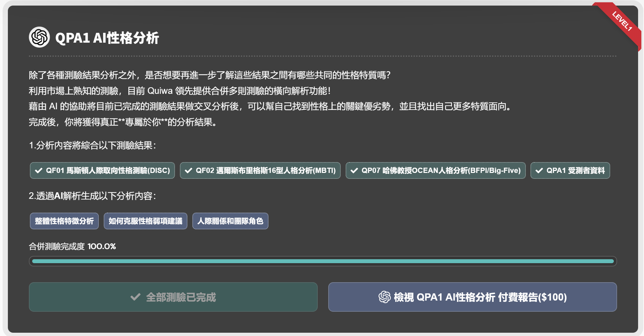Open the 檢視 QPA1 AI性格分析 付費報告($100) button
The height and width of the screenshot is (336, 644).
(x=473, y=297)
